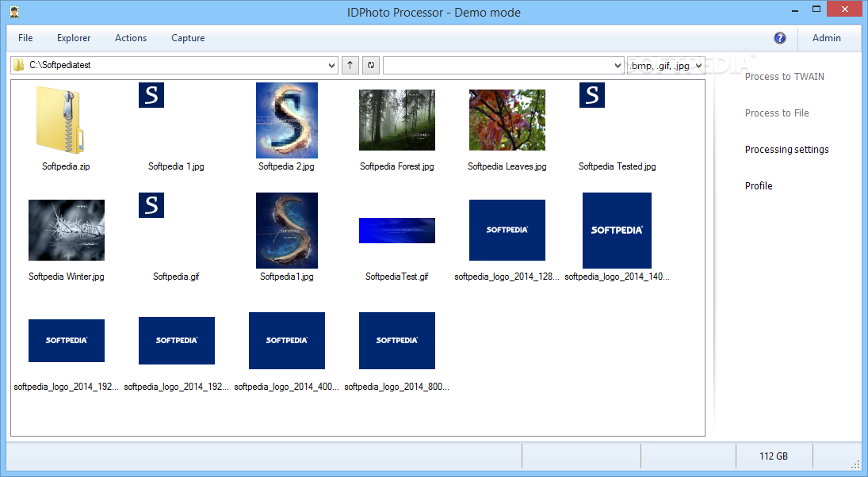Open the Actions menu
The width and height of the screenshot is (868, 477).
131,37
